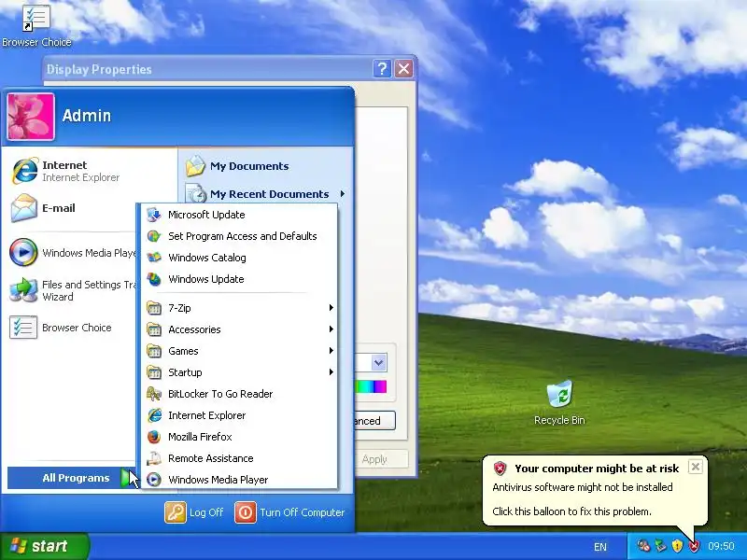Click the red security shield tray icon

(694, 546)
